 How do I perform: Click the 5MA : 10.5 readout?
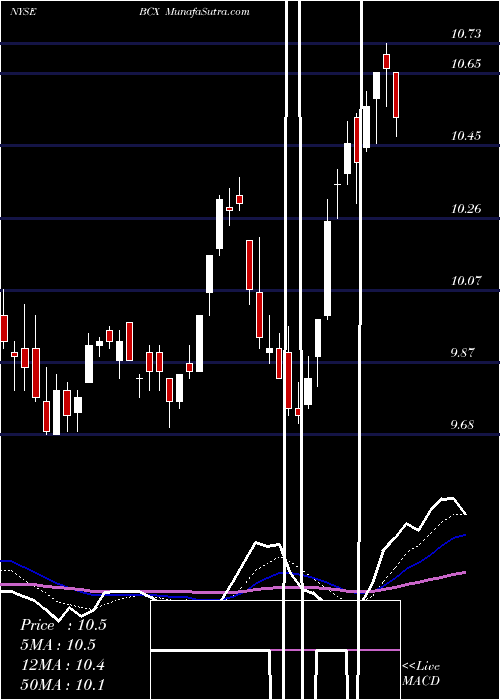[x=58, y=645]
